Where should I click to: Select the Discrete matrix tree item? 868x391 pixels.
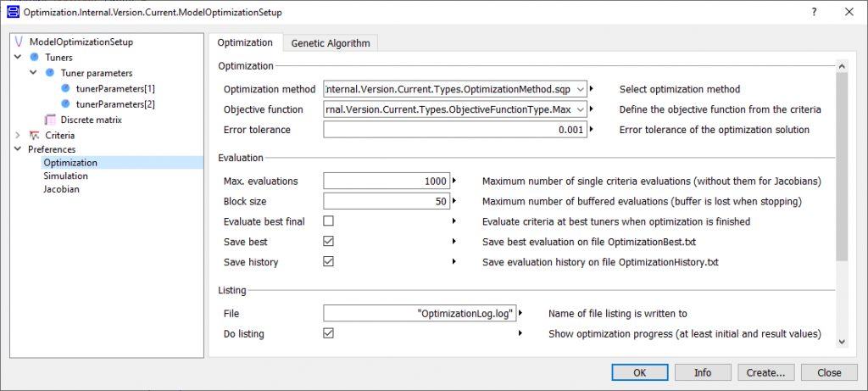point(92,120)
